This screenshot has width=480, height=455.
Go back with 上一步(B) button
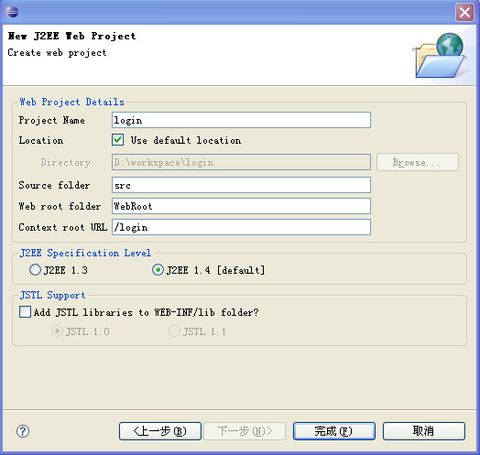160,431
